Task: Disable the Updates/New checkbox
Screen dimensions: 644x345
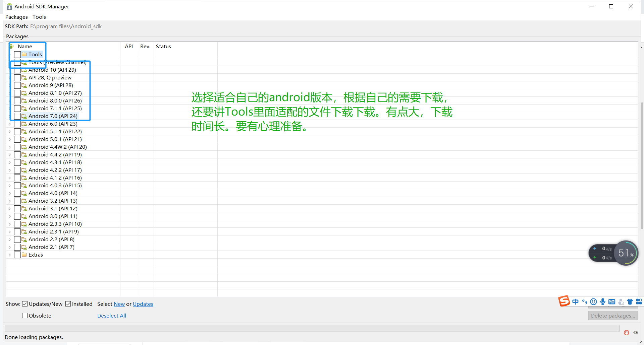Action: (25, 303)
